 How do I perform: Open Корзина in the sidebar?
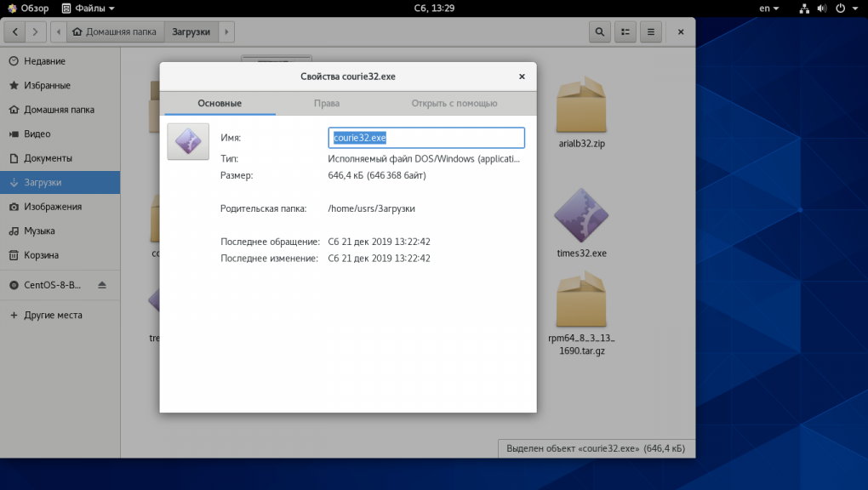pyautogui.click(x=41, y=254)
